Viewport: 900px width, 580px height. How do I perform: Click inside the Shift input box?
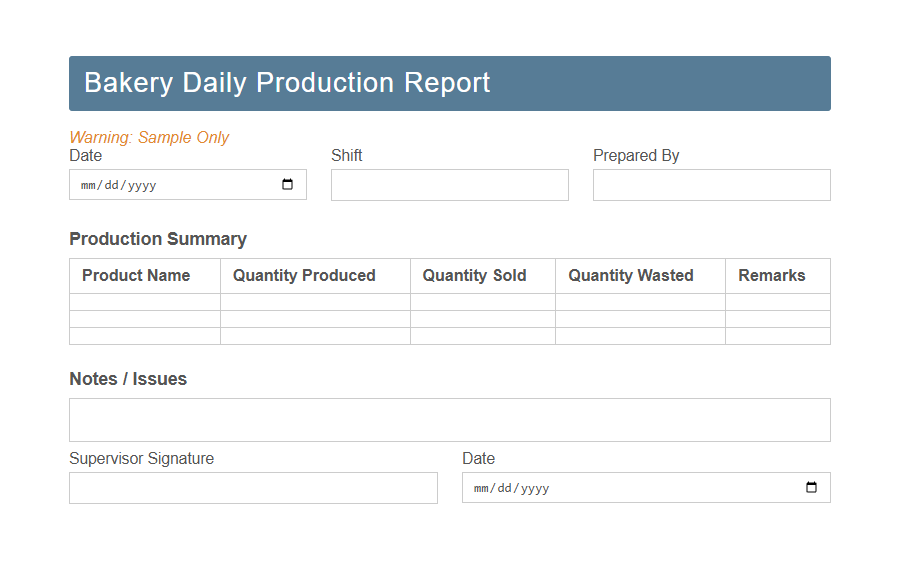click(449, 184)
